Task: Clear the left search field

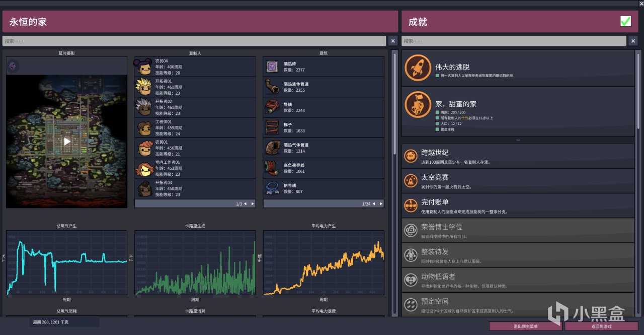Action: coord(393,41)
